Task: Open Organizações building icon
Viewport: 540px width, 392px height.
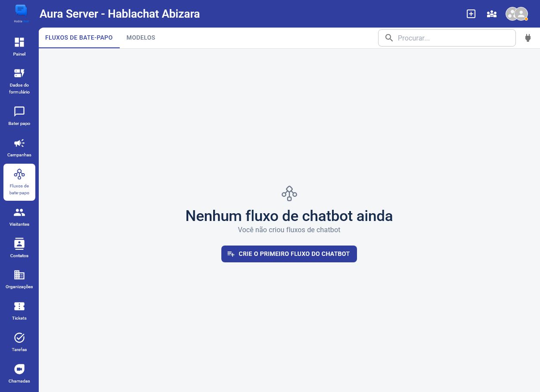Action: pos(19,275)
